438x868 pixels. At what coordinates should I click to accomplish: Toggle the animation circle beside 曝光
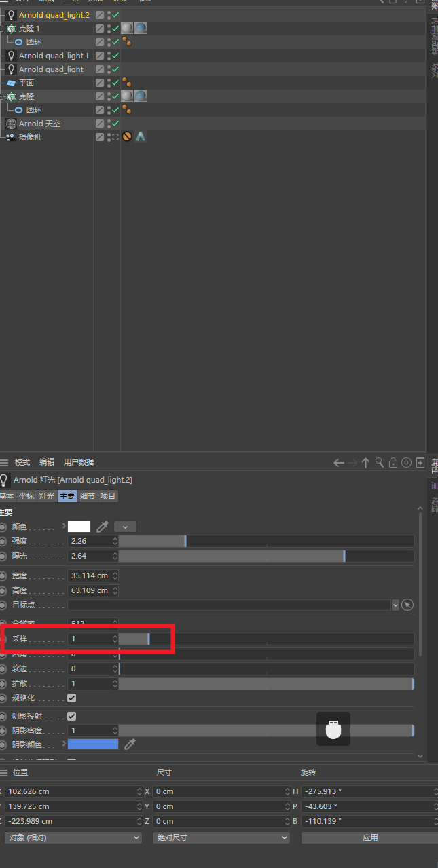coord(3,556)
